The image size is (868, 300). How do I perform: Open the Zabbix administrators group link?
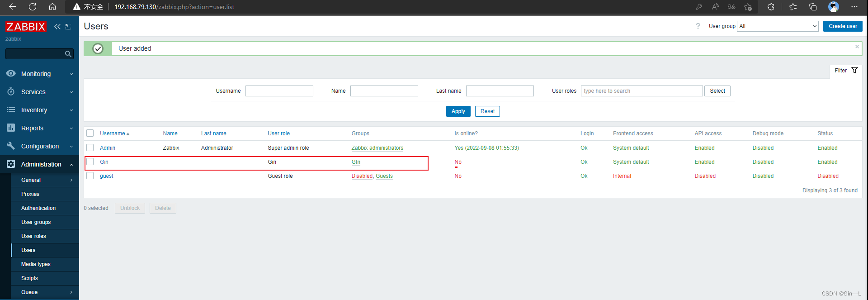coord(377,148)
